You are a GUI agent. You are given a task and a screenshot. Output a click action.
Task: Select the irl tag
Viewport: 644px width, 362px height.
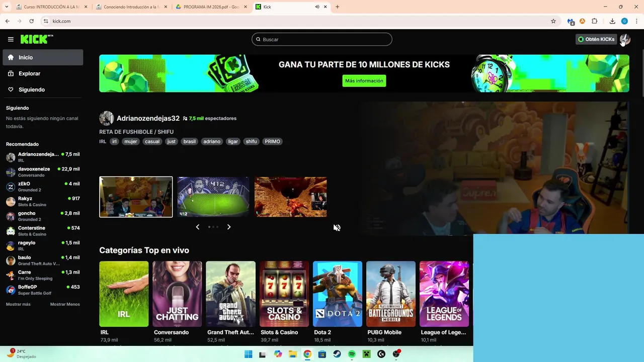pyautogui.click(x=114, y=141)
